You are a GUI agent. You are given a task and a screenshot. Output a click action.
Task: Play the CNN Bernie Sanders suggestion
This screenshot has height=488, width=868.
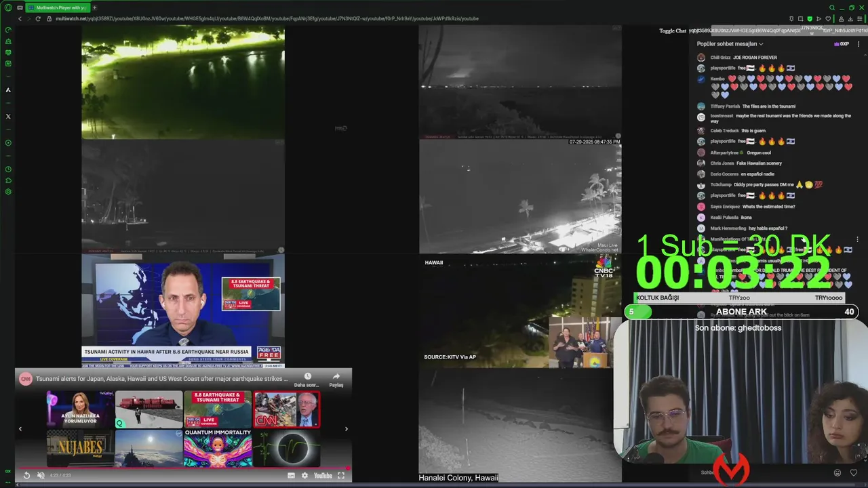point(286,409)
